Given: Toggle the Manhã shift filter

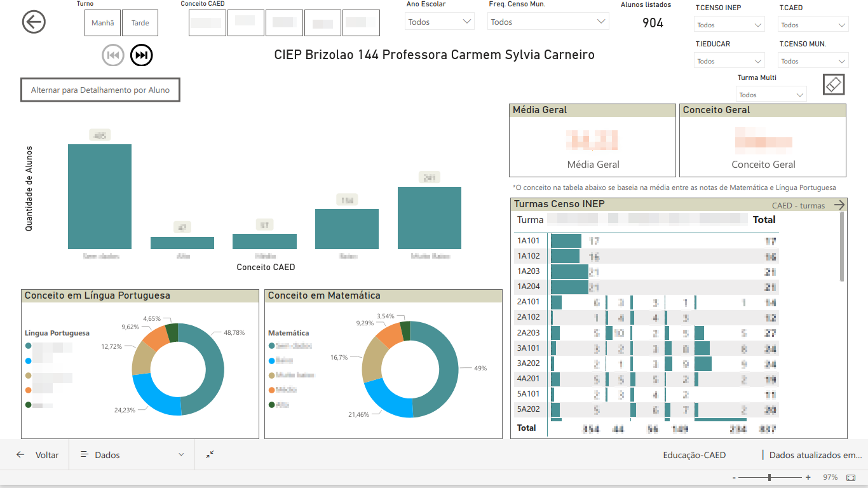Looking at the screenshot, I should (x=103, y=23).
